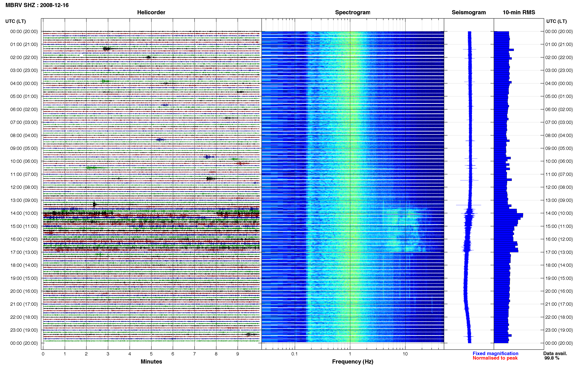Click the 06:00 (02:00) label on the Helicorder axis
Viewport: 588px width, 368px height.
tap(24, 109)
